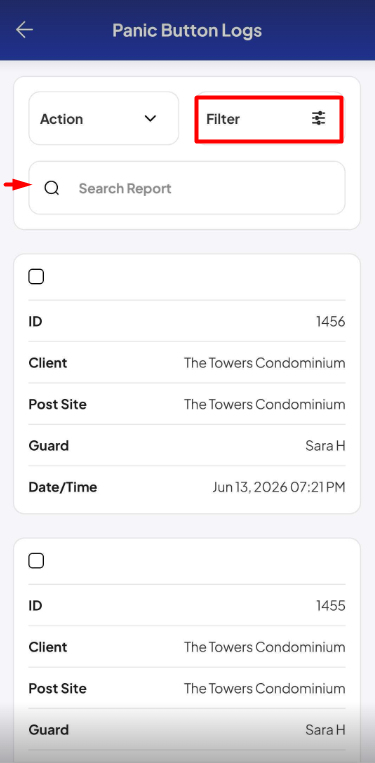
Task: Tap Post Site value in first log card
Action: (265, 404)
